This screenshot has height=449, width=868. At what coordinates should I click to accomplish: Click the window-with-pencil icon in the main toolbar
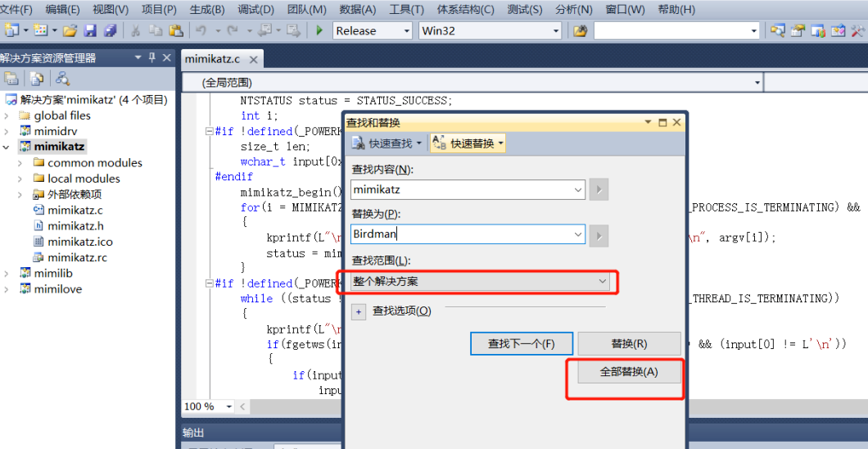[838, 30]
